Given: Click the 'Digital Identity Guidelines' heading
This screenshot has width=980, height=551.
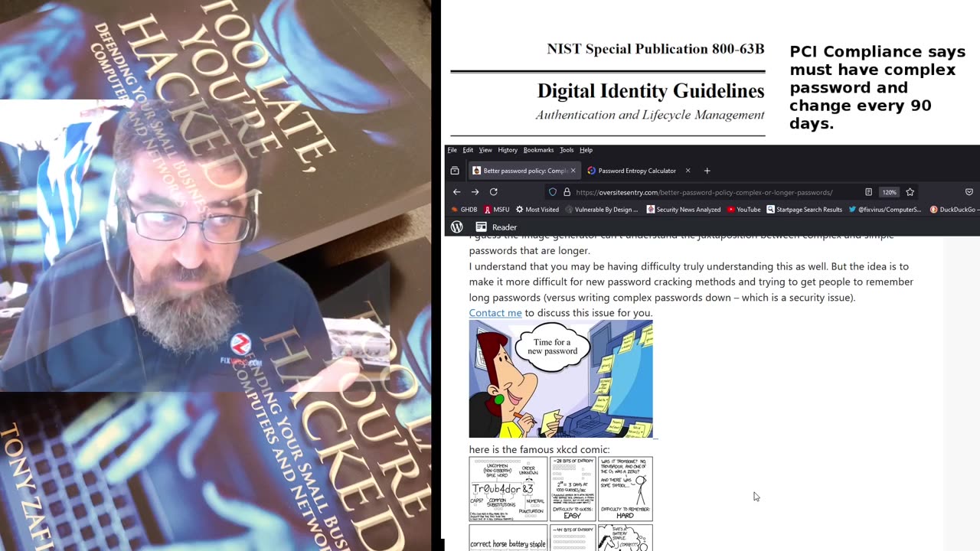Looking at the screenshot, I should pyautogui.click(x=651, y=91).
